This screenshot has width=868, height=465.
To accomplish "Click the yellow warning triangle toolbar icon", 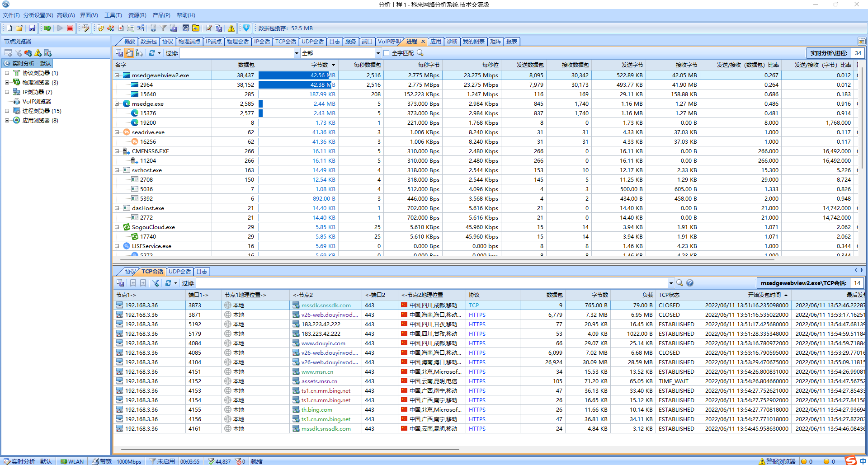I will point(231,28).
